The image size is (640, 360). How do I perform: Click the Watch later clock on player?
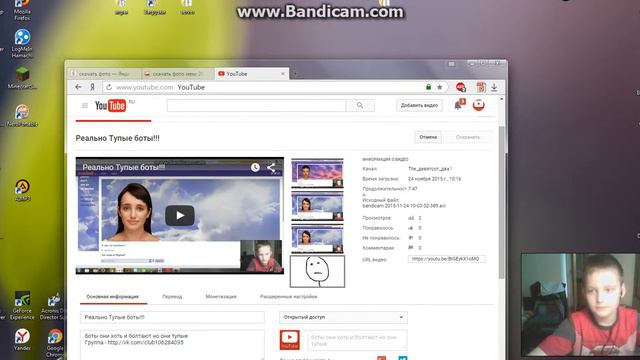pos(255,167)
